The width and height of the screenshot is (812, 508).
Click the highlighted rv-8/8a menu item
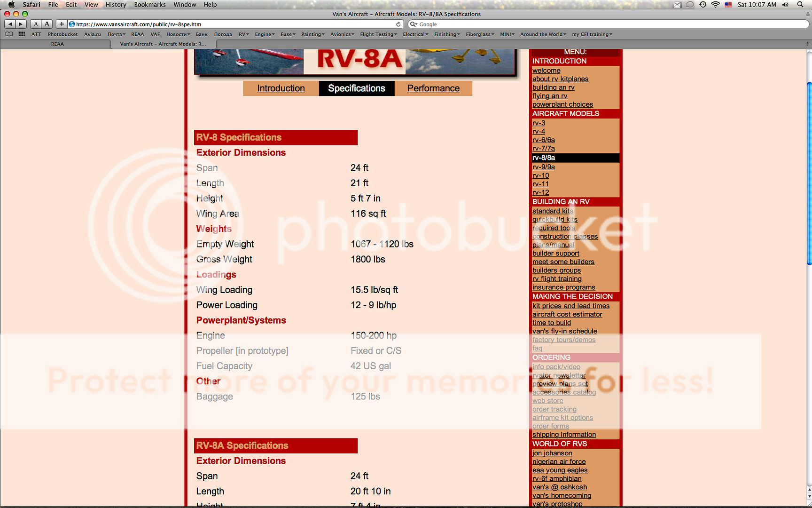click(x=575, y=158)
